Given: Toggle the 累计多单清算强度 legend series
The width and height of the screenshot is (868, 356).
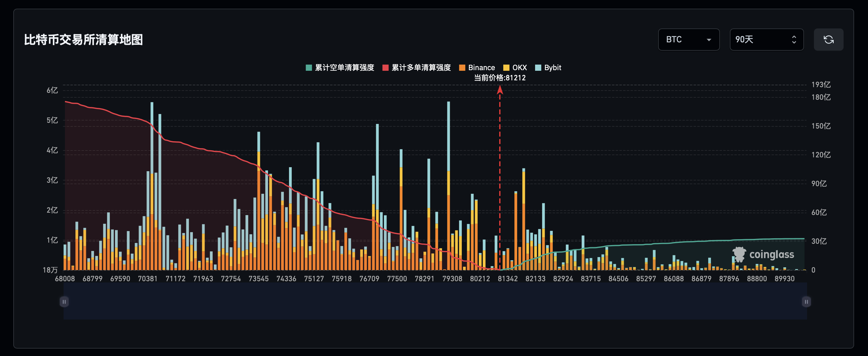Looking at the screenshot, I should [x=416, y=68].
